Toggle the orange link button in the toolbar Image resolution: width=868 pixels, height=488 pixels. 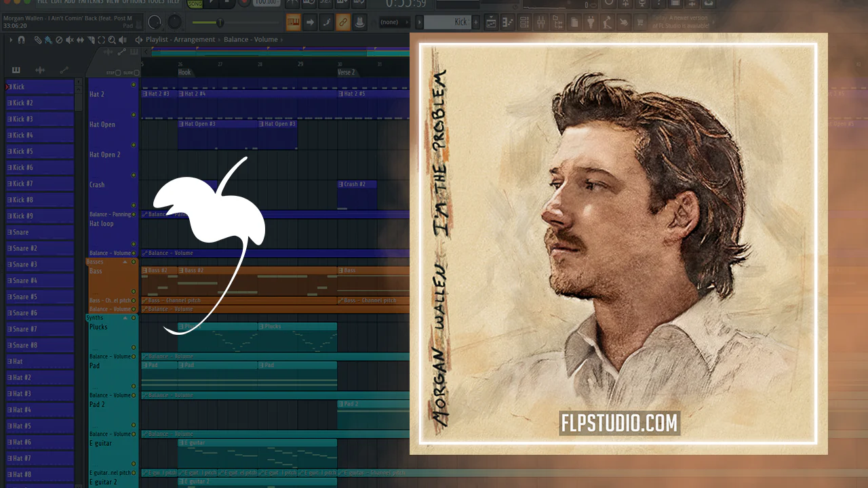pyautogui.click(x=343, y=22)
